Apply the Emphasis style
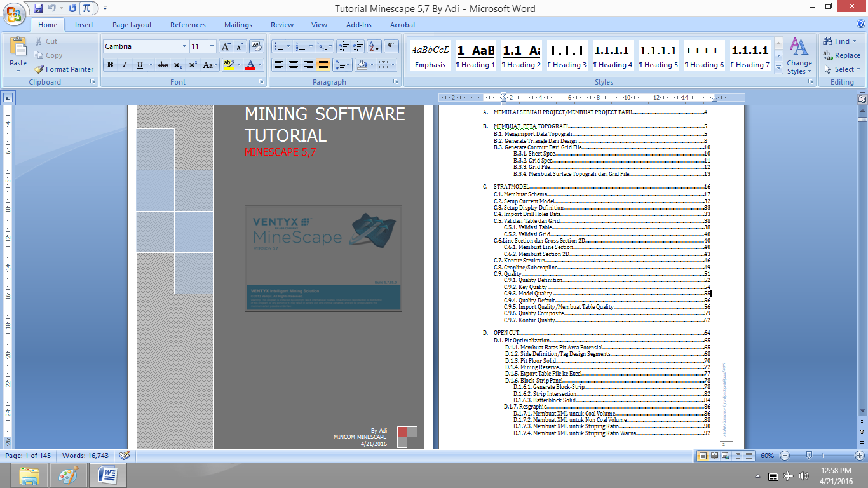The image size is (868, 488). [430, 56]
